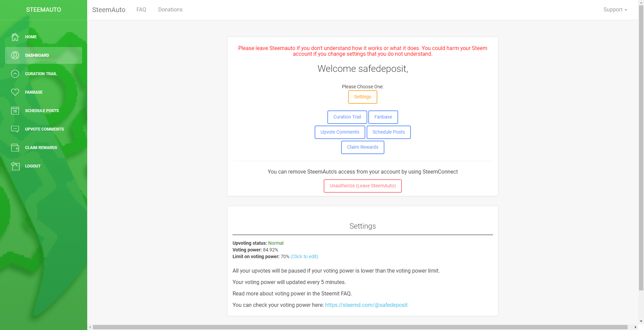Click the 'Please Choose One:' label
644x330 pixels.
(363, 87)
